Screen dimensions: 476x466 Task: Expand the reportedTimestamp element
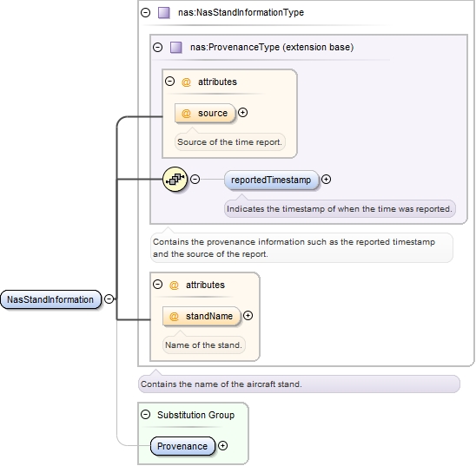326,179
